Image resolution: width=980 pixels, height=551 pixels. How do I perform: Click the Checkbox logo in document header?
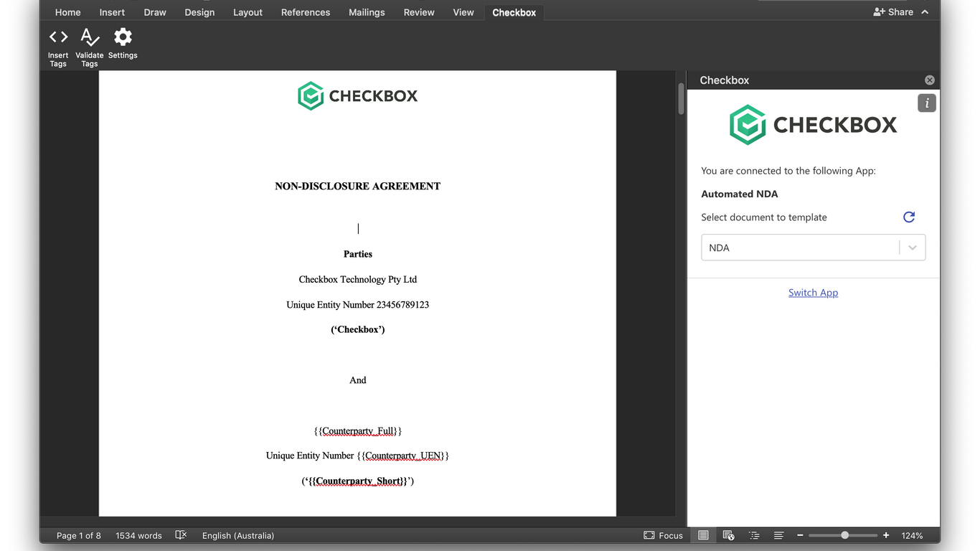(357, 95)
